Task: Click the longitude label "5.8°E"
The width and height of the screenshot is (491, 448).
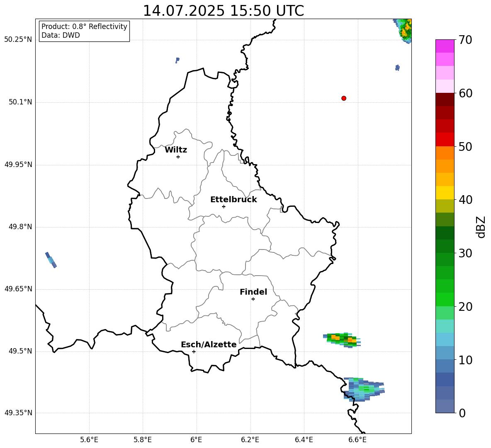Action: pos(143,440)
